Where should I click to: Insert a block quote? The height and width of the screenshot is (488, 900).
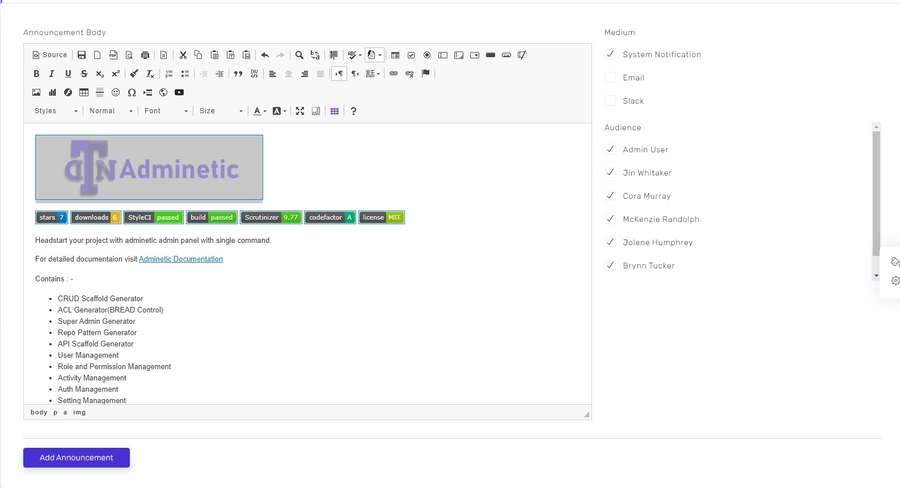point(238,73)
